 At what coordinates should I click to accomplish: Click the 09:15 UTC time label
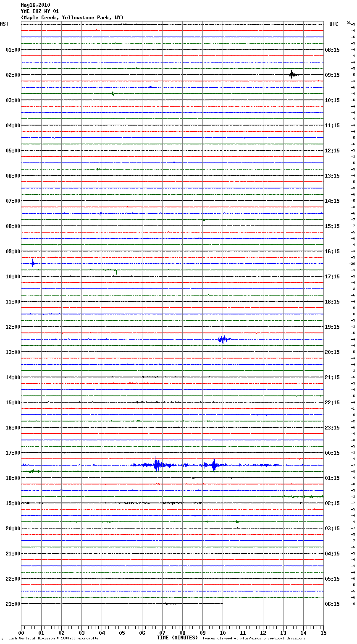click(332, 75)
